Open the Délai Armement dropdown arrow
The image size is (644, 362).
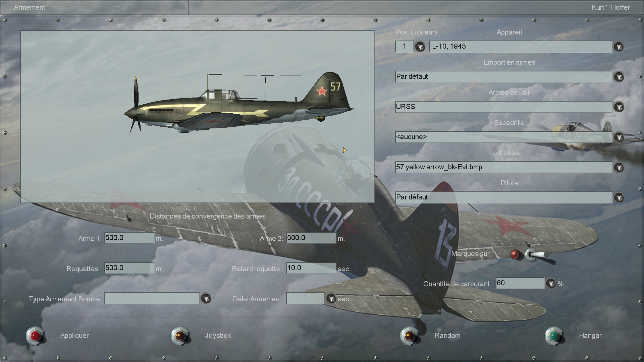coord(331,298)
